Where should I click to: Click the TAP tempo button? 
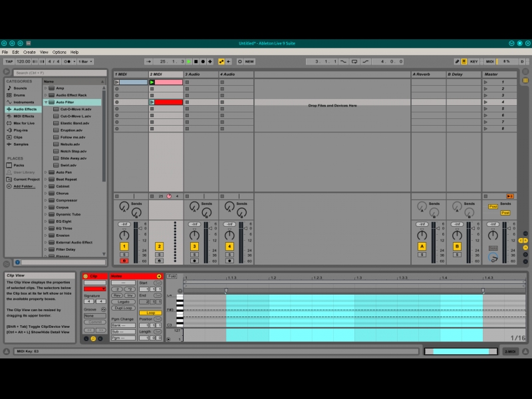9,61
